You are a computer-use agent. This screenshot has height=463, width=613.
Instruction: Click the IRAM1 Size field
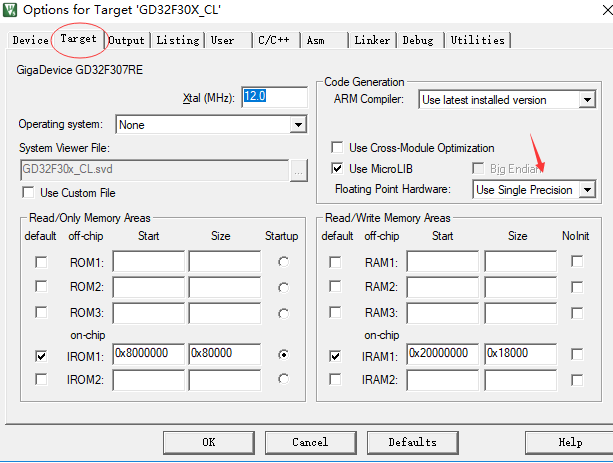pyautogui.click(x=520, y=354)
